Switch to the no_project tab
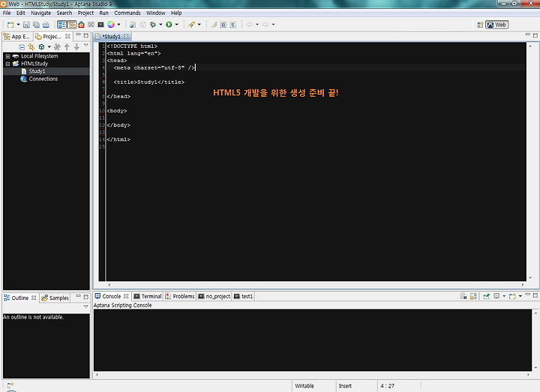This screenshot has width=540, height=392. (214, 296)
